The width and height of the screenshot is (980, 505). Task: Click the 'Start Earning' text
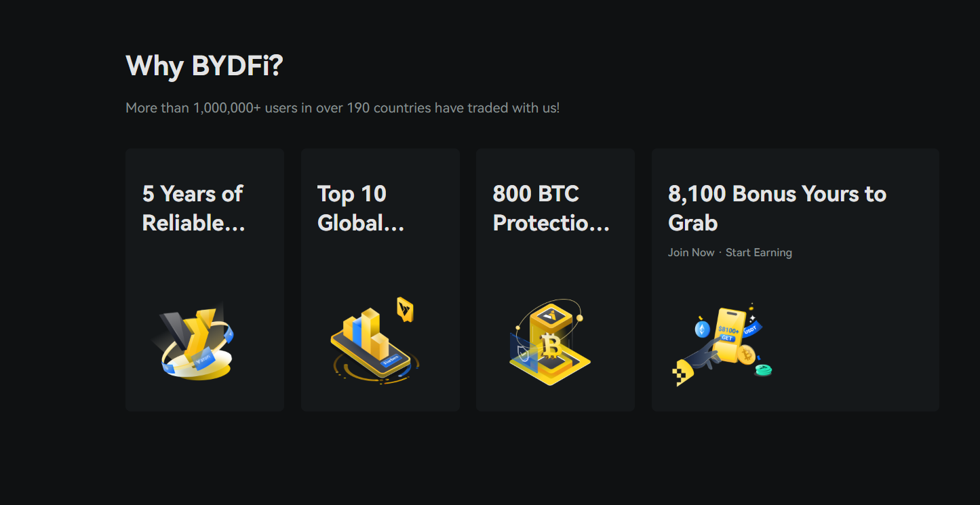click(758, 252)
